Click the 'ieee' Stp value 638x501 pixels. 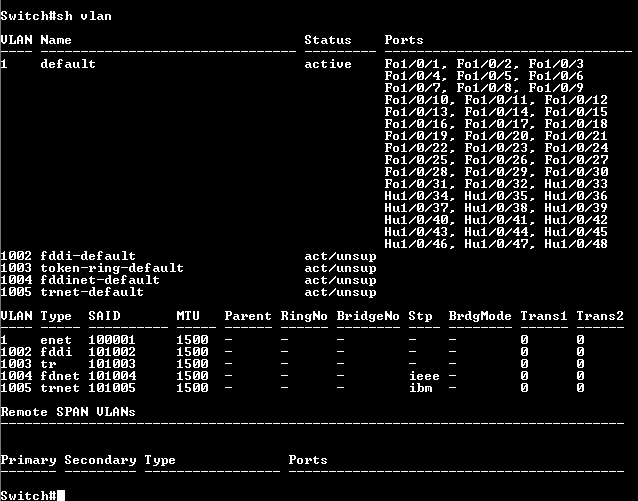[x=424, y=376]
